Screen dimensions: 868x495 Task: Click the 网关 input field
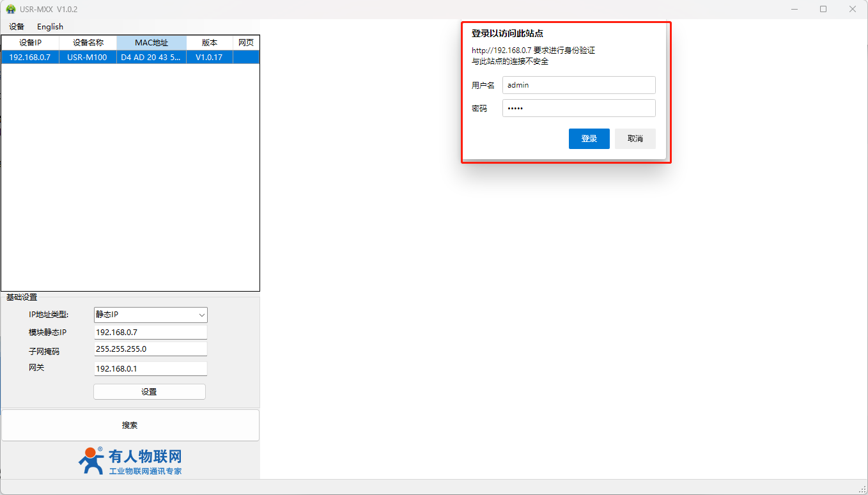150,369
